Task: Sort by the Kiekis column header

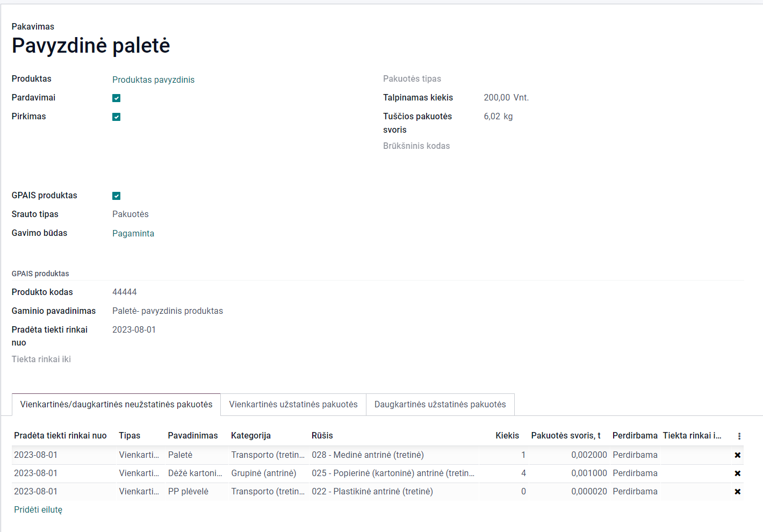Action: (507, 435)
